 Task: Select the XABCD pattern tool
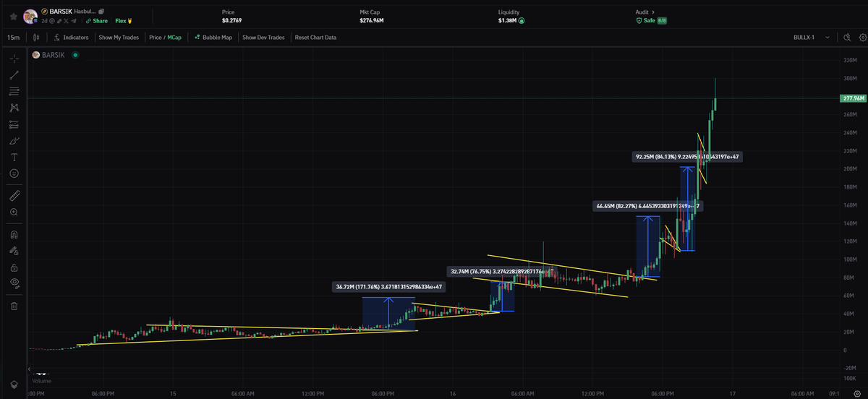(x=14, y=108)
